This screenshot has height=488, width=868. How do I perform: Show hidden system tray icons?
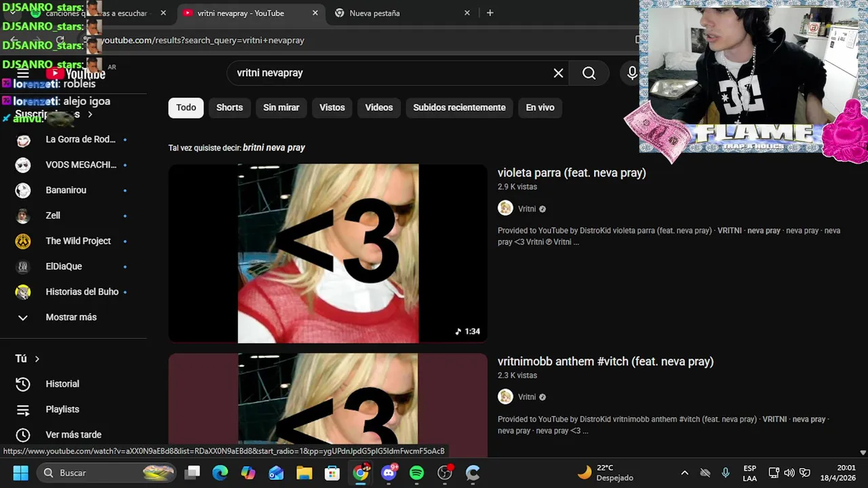pyautogui.click(x=684, y=473)
